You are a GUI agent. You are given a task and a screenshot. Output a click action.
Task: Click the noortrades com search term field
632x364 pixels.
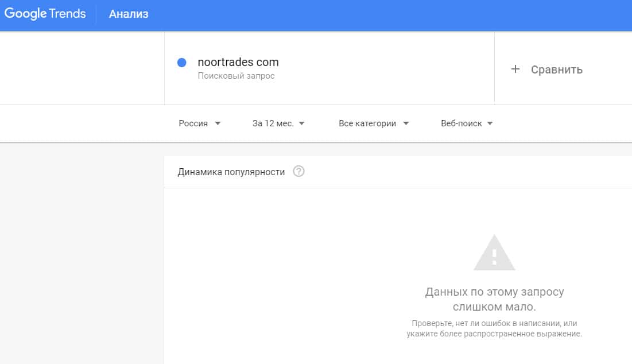238,62
